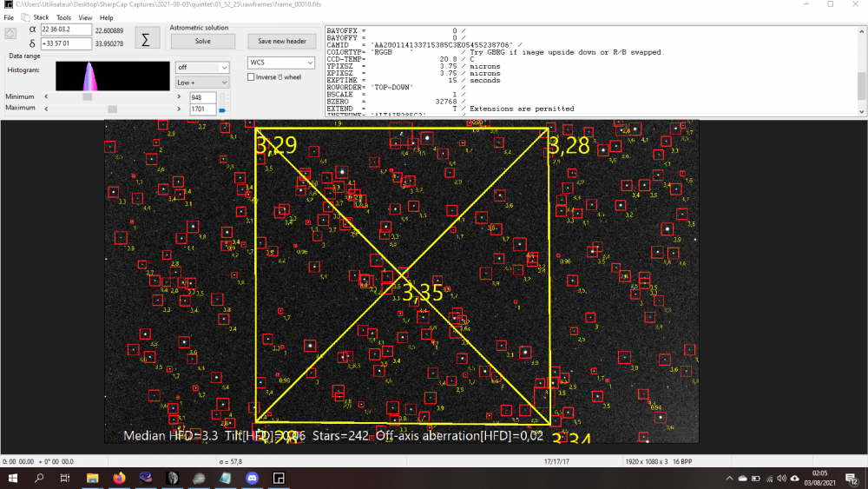The height and width of the screenshot is (489, 868).
Task: Show hidden system tray icons
Action: click(730, 479)
